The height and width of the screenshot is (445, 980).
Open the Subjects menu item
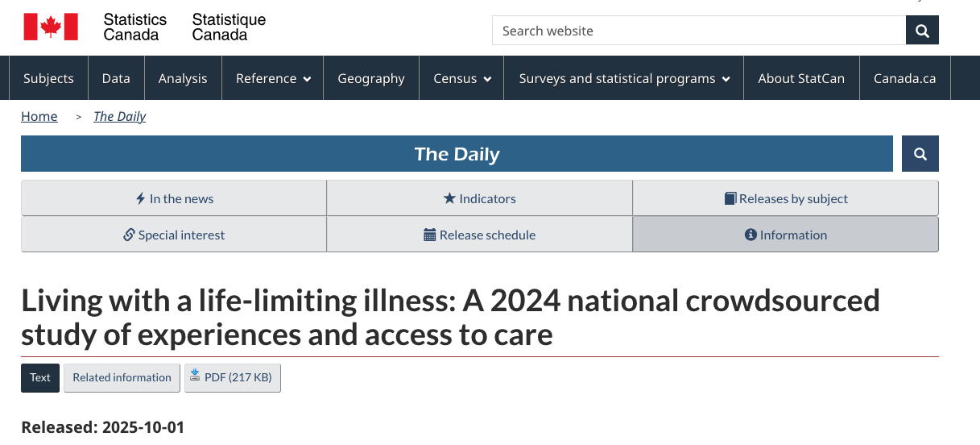48,78
